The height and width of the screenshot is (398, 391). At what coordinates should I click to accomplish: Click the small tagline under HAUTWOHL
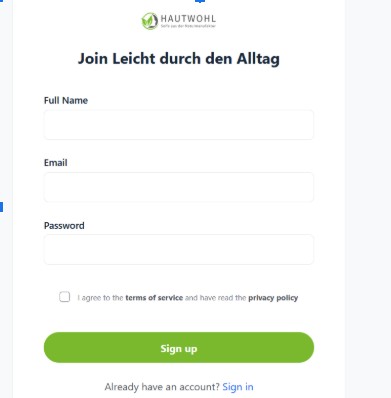188,26
